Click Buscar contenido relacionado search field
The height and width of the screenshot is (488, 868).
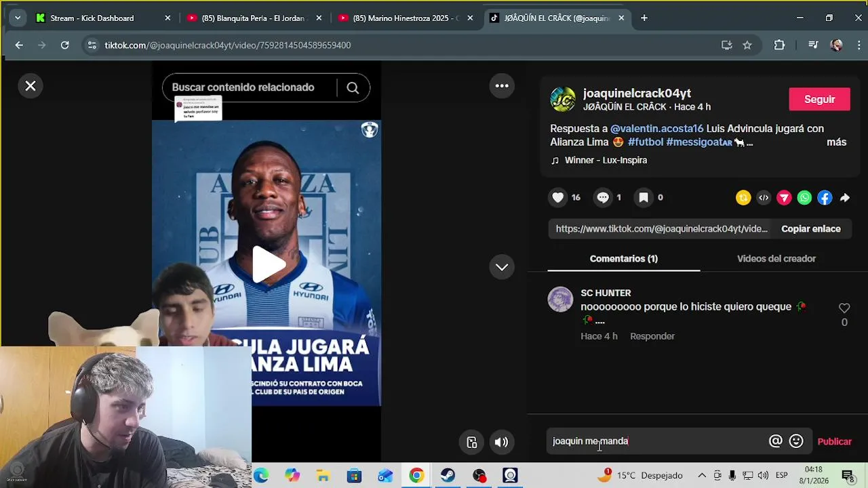click(250, 87)
